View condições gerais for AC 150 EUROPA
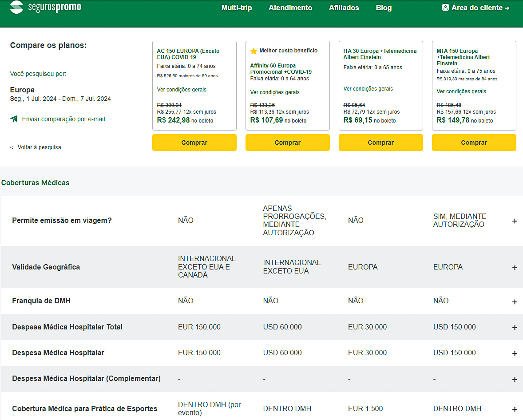Viewport: 523px width, 420px height. click(x=182, y=89)
